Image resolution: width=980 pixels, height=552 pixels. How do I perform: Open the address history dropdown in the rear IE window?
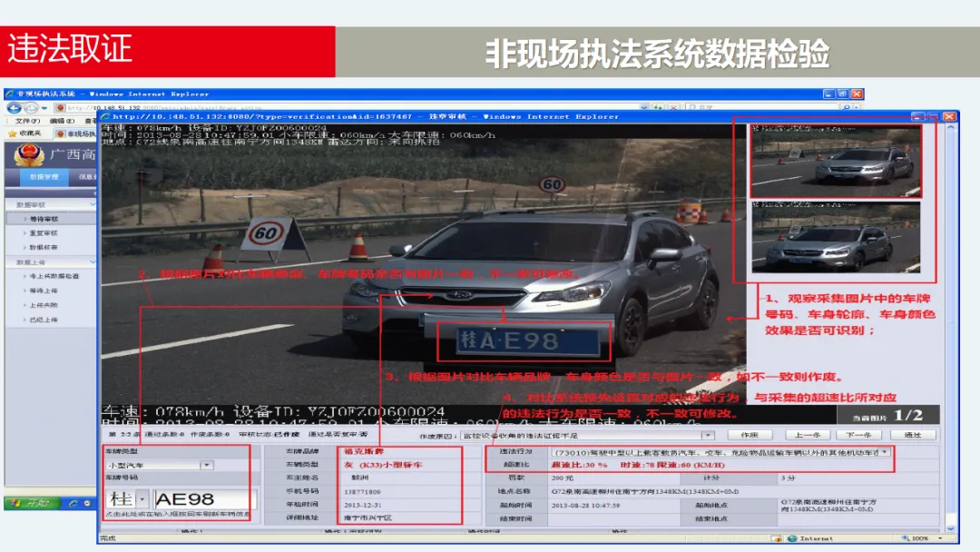point(644,107)
